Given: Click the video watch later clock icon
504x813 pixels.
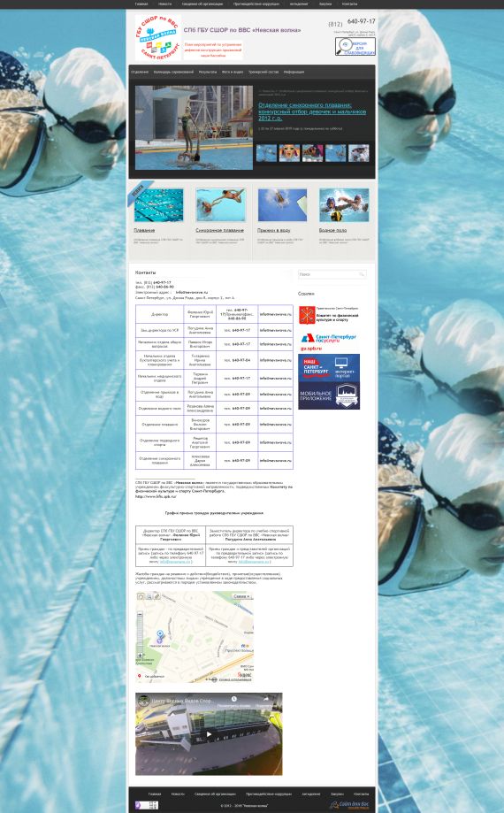Looking at the screenshot, I should click(233, 700).
